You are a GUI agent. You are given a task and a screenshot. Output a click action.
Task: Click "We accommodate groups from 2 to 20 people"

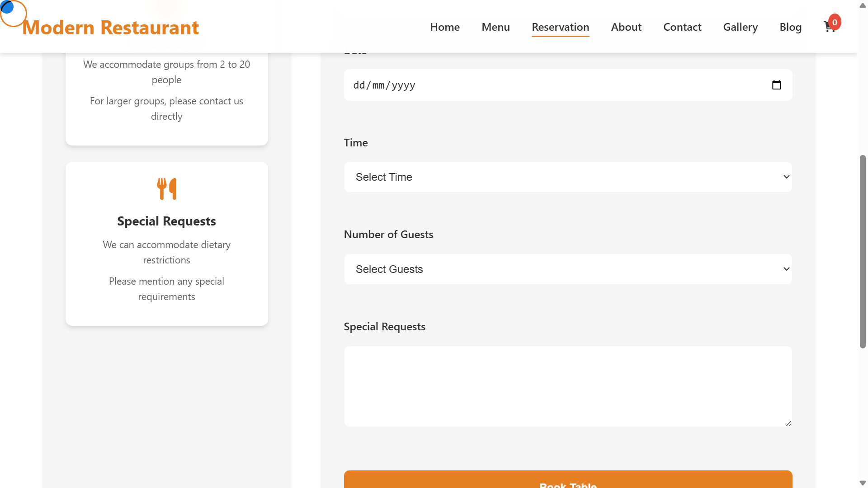pyautogui.click(x=166, y=72)
